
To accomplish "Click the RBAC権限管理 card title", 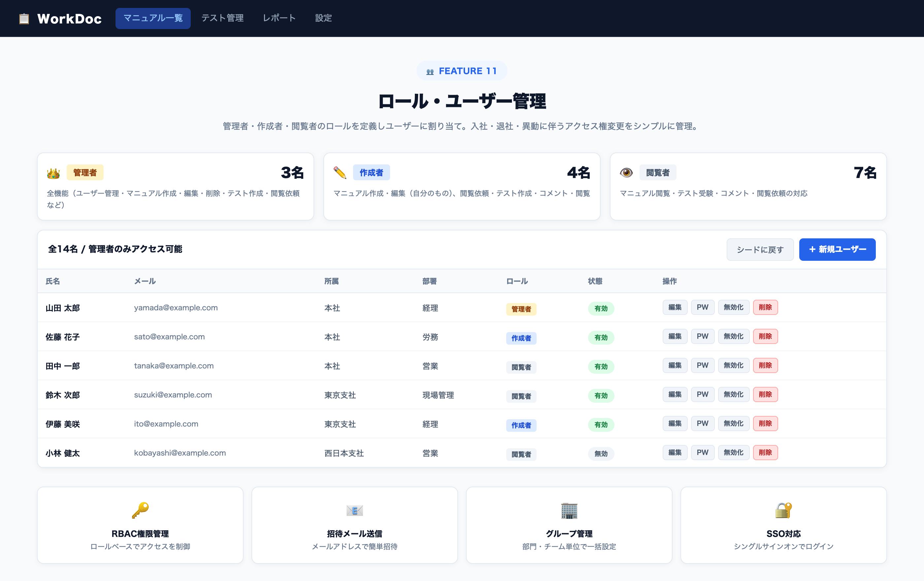I will click(x=140, y=534).
